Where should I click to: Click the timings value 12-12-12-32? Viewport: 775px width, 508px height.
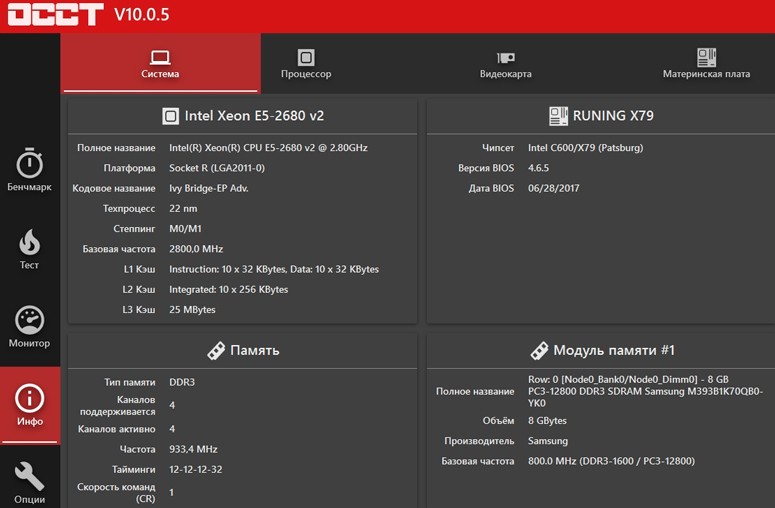196,470
